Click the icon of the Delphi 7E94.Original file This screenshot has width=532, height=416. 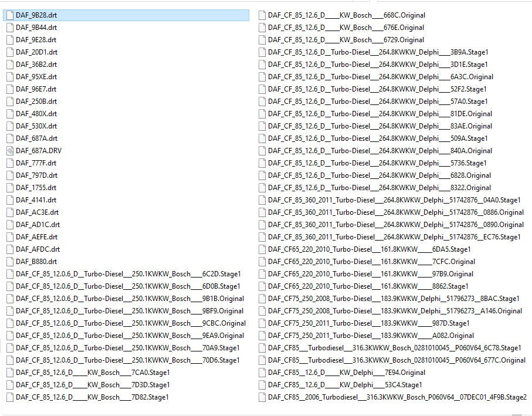click(262, 373)
